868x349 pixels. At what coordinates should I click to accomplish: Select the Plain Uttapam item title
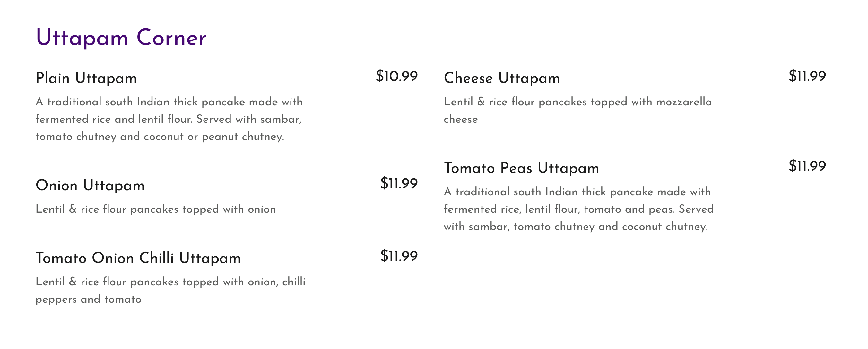point(86,78)
